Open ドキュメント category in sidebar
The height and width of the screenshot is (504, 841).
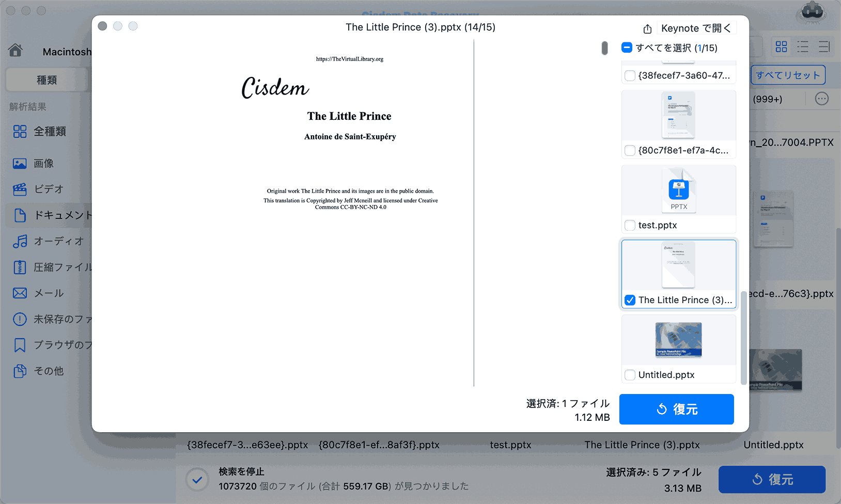[x=50, y=215]
